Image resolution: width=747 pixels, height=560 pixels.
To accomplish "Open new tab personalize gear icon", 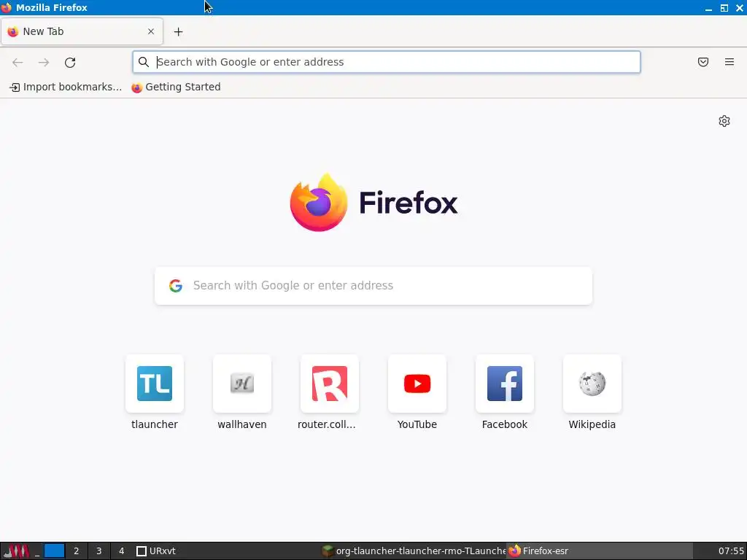I will [x=724, y=121].
